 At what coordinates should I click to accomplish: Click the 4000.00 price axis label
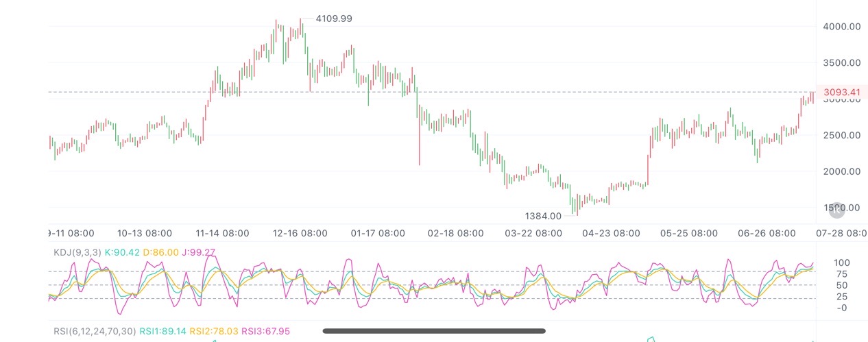(x=841, y=27)
